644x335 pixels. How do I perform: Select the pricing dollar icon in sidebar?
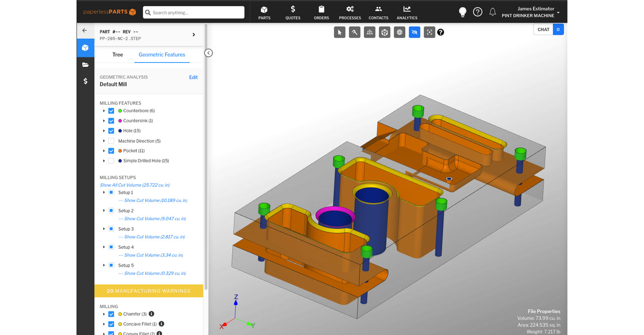(85, 81)
